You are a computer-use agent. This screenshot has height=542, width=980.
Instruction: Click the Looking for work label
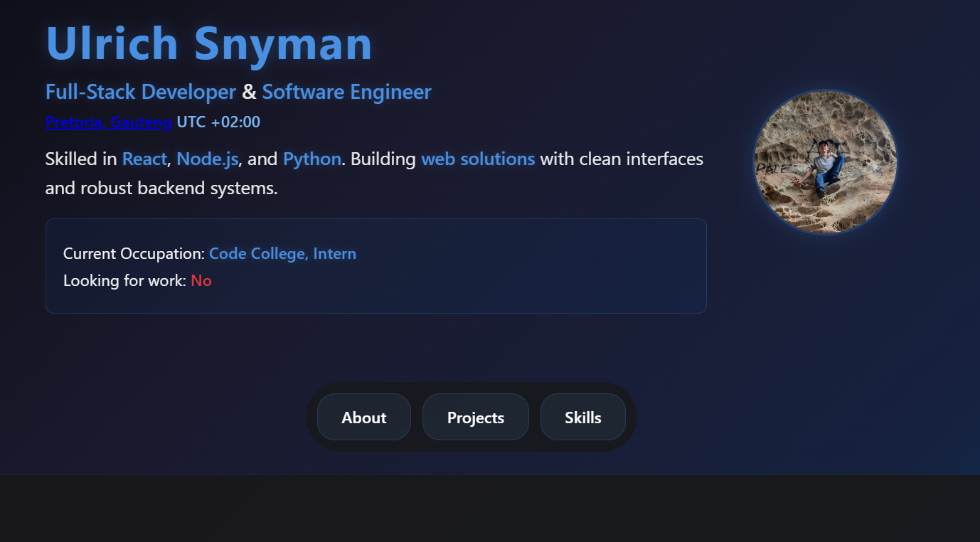(125, 280)
